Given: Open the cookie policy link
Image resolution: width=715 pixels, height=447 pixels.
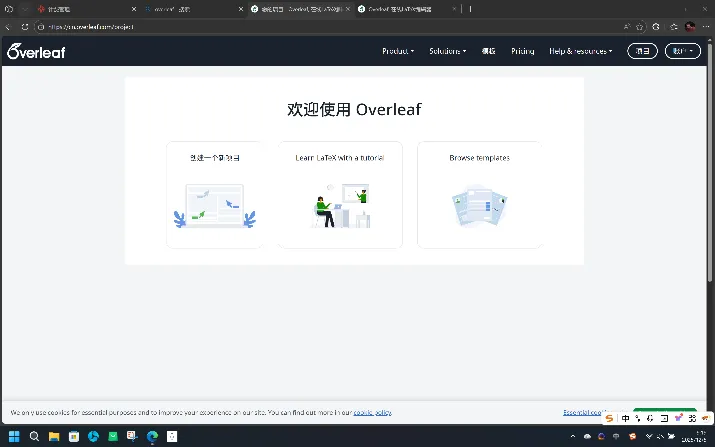Looking at the screenshot, I should pyautogui.click(x=373, y=412).
